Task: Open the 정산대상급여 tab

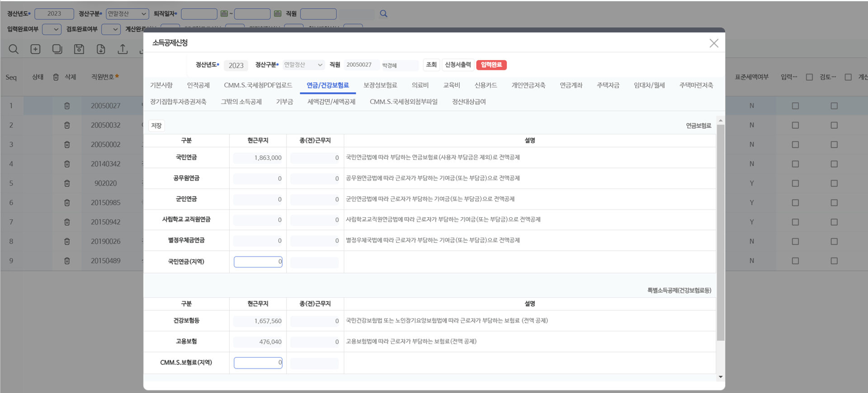Action: (469, 102)
